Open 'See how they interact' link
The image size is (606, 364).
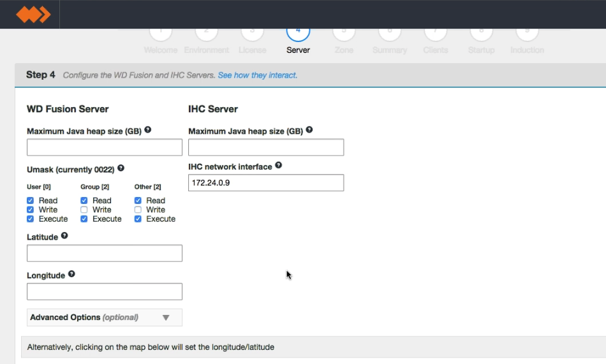click(258, 75)
